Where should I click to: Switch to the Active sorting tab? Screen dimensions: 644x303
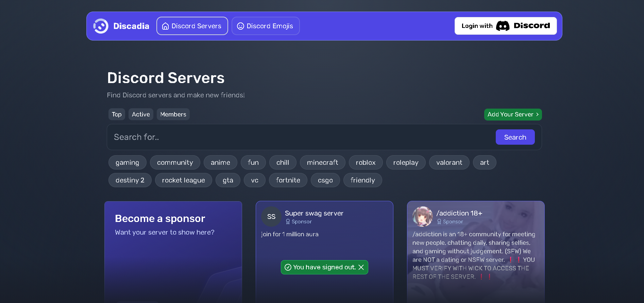[141, 114]
